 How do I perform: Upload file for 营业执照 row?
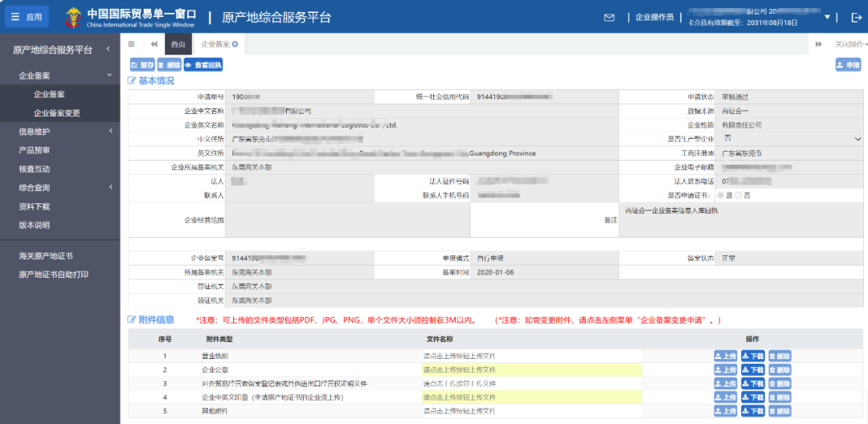726,356
